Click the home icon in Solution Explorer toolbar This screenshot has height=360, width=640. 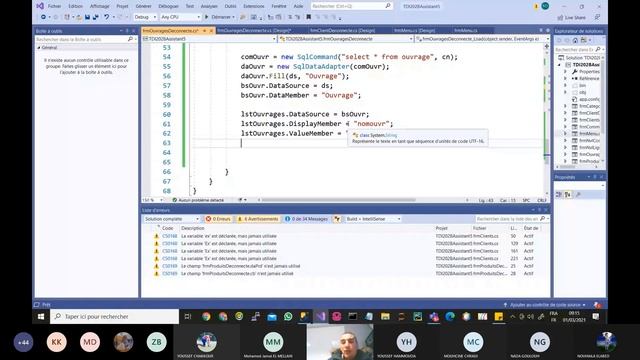(575, 40)
